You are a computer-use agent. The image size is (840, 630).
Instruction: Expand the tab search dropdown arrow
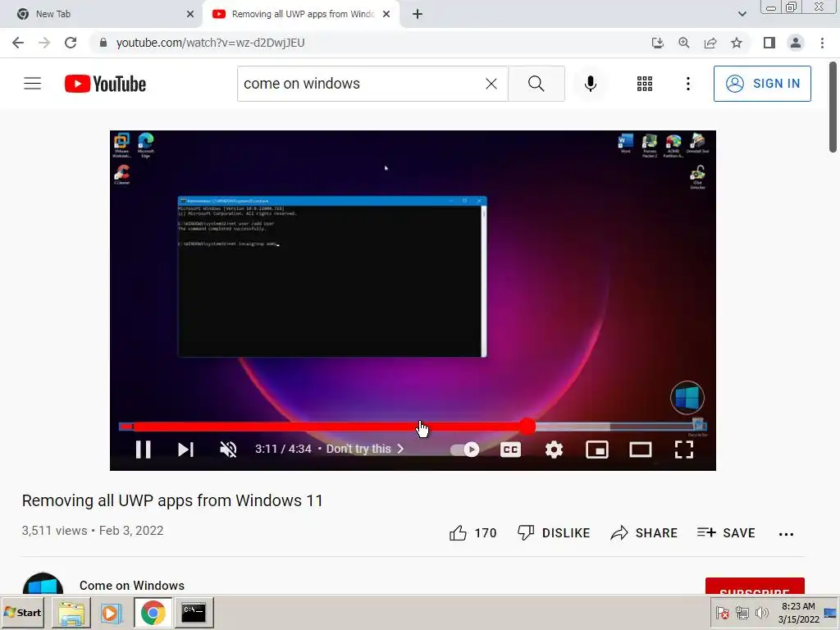tap(742, 14)
